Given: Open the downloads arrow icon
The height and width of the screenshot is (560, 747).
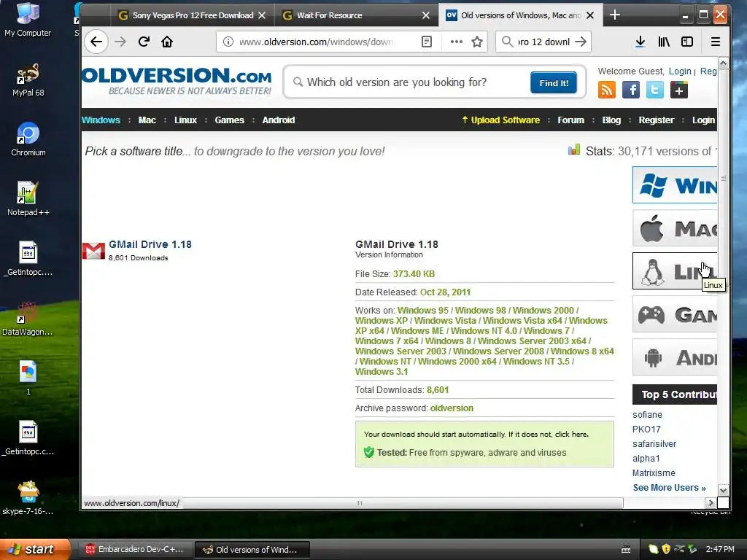Looking at the screenshot, I should [x=640, y=42].
